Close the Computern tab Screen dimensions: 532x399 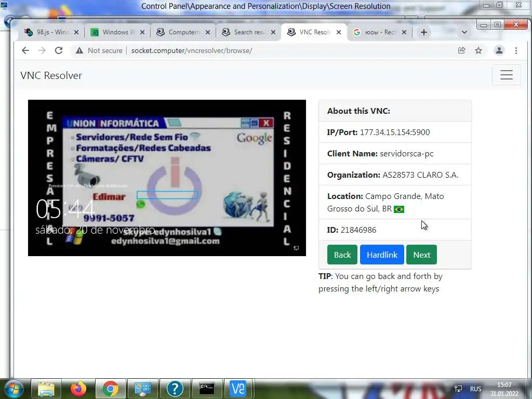(x=208, y=32)
